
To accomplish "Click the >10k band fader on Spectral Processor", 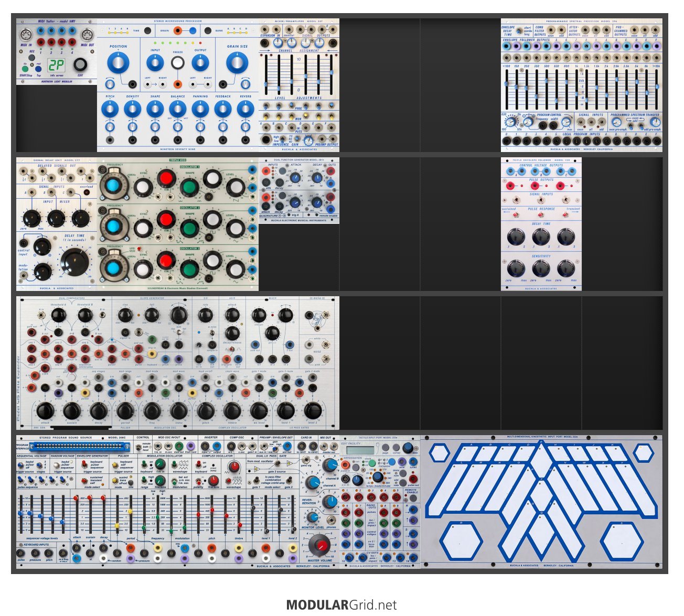I will (x=656, y=87).
